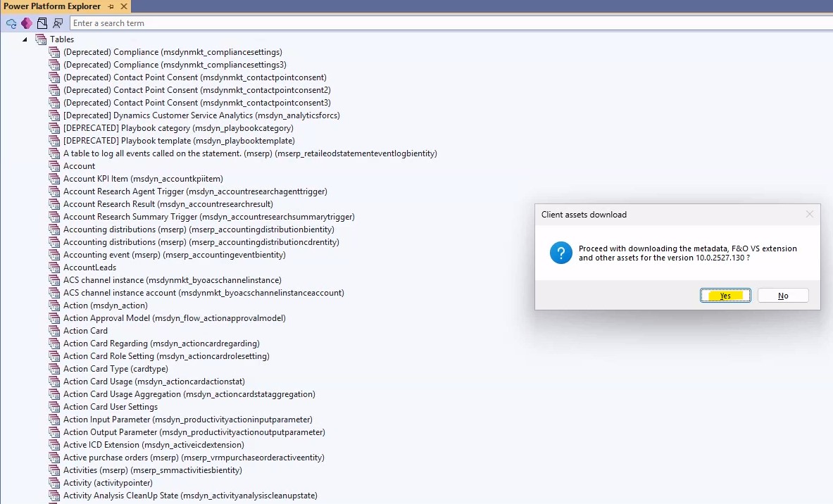Viewport: 833px width, 504px height.
Task: Click the Client assets download title
Action: tap(584, 215)
